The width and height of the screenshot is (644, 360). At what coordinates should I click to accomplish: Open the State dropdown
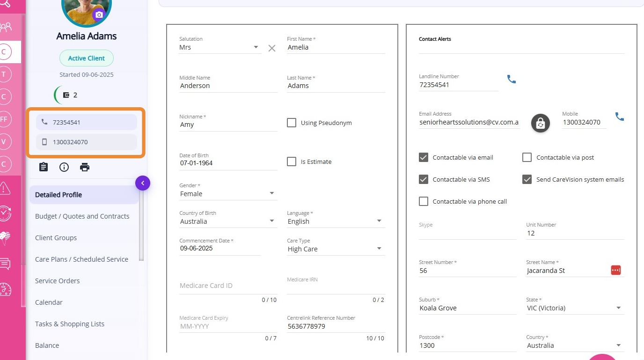point(618,308)
